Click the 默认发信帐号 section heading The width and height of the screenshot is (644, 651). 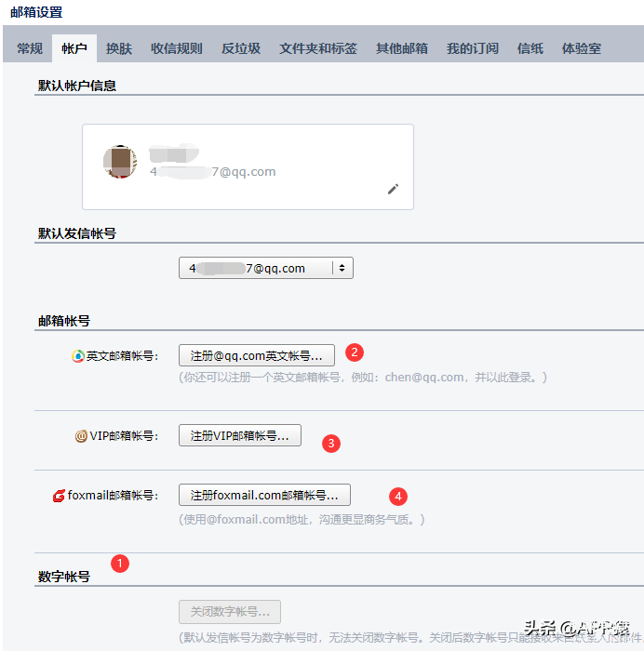pyautogui.click(x=77, y=233)
